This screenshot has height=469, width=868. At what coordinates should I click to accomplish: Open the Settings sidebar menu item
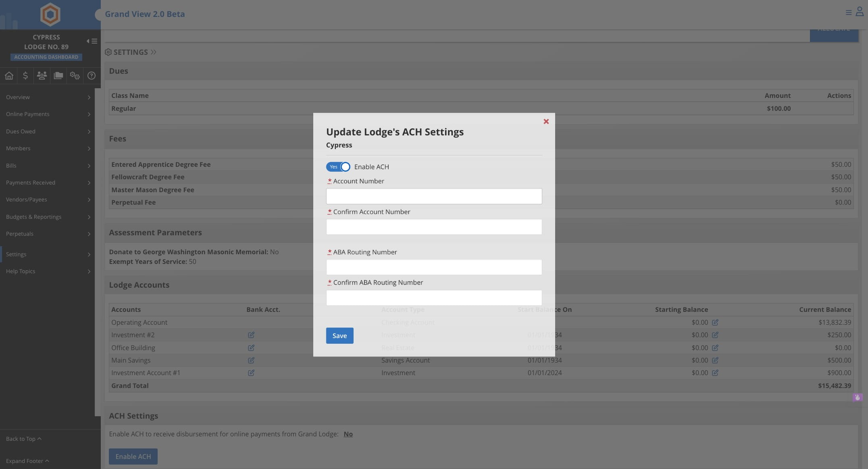(x=47, y=254)
